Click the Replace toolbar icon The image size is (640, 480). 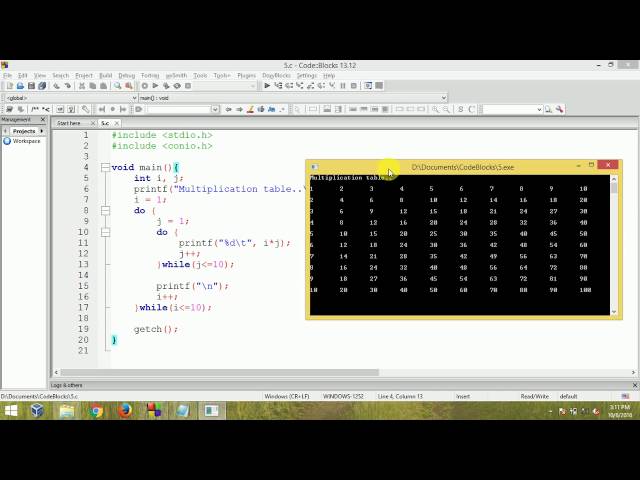[129, 86]
